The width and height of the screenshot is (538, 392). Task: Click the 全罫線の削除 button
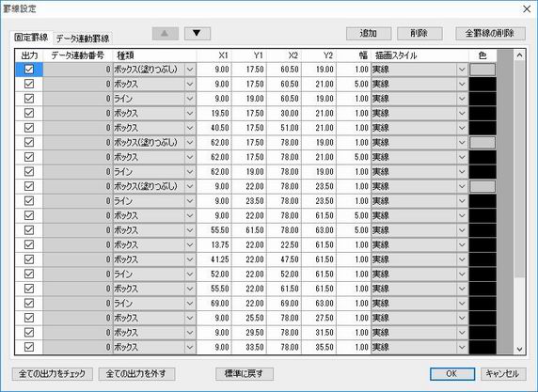[x=490, y=34]
